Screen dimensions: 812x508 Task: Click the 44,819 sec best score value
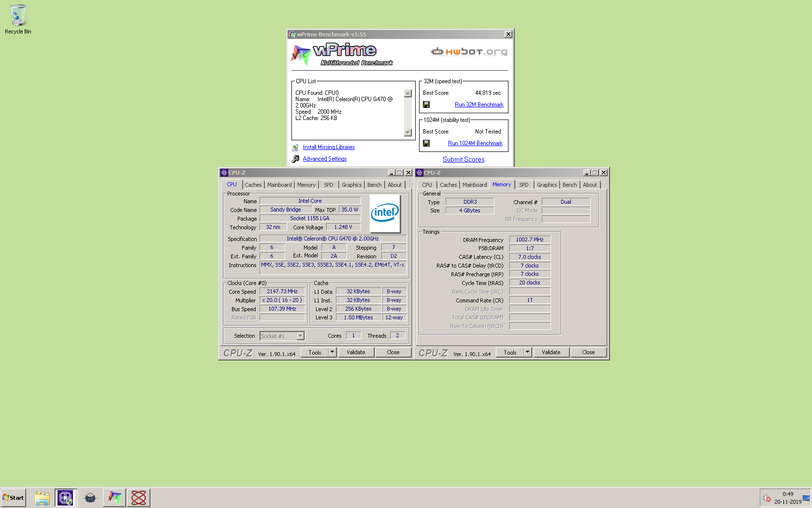(x=488, y=93)
